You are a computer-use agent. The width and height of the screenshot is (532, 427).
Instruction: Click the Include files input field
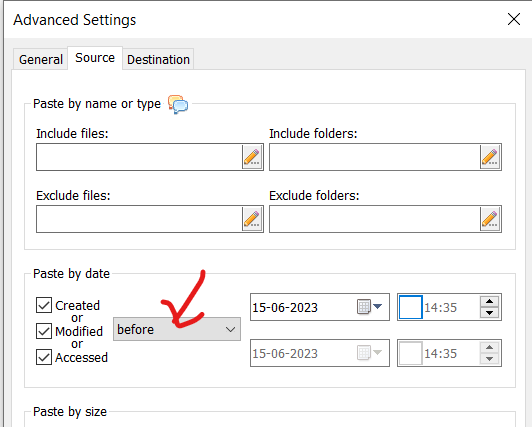coord(139,157)
